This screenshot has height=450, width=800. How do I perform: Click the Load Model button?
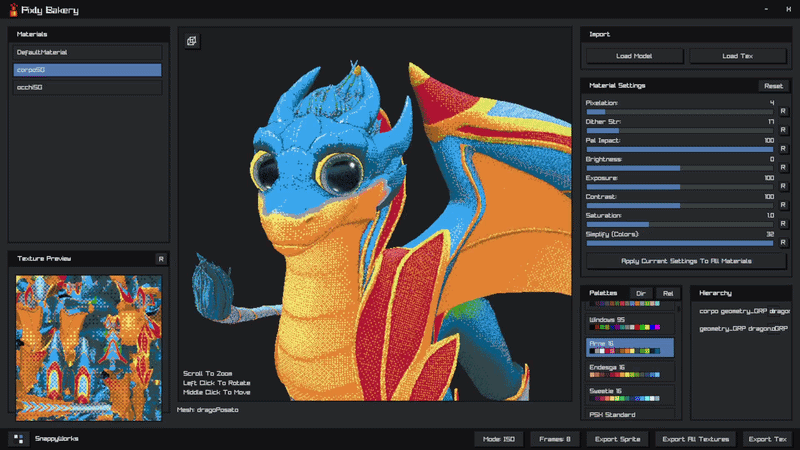634,56
